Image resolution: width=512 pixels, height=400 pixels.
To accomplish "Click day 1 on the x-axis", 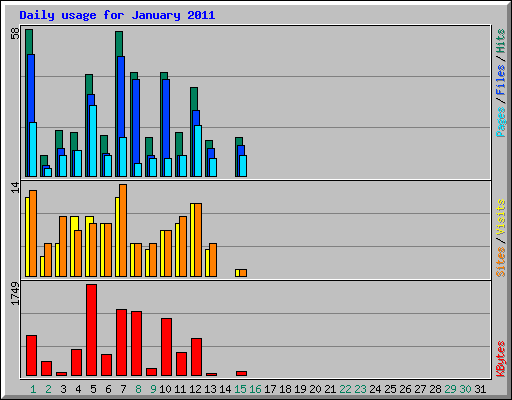I will [33, 389].
